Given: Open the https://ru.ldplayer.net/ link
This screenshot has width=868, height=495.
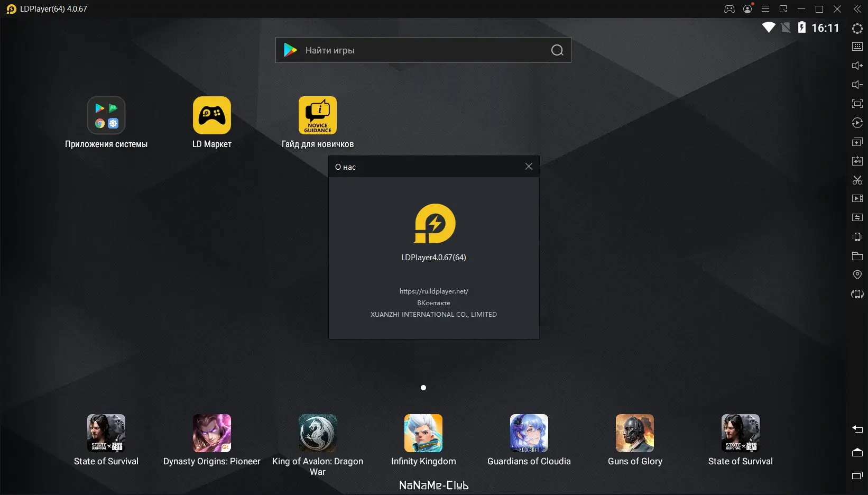Looking at the screenshot, I should click(434, 291).
